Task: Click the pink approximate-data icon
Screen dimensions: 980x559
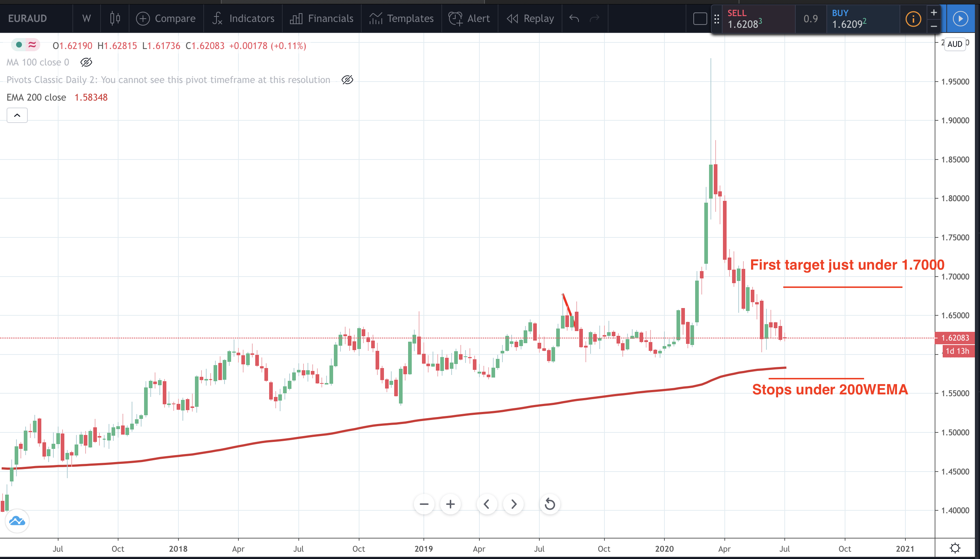Action: 32,45
